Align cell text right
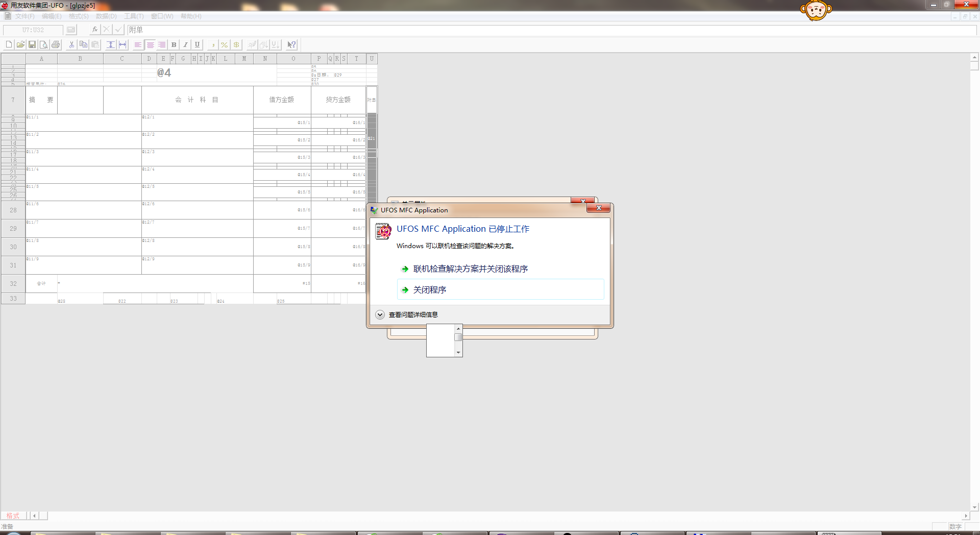Viewport: 980px width, 535px height. [x=162, y=45]
